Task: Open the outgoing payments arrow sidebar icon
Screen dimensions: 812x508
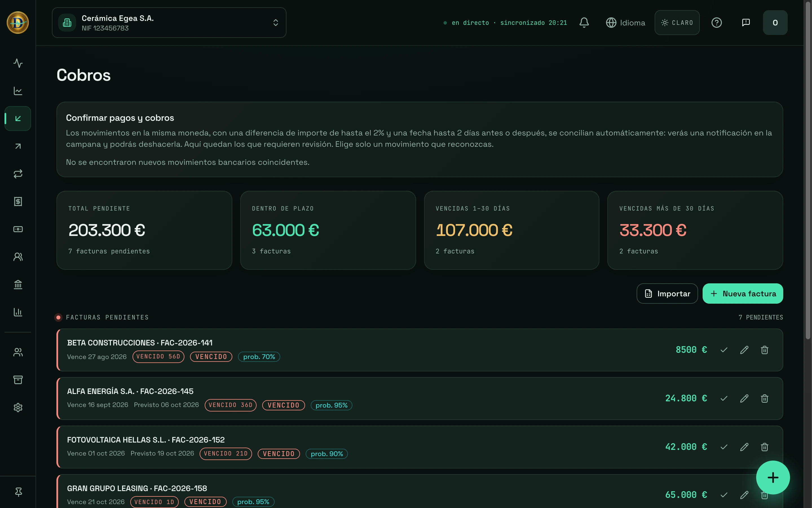Action: 18,146
